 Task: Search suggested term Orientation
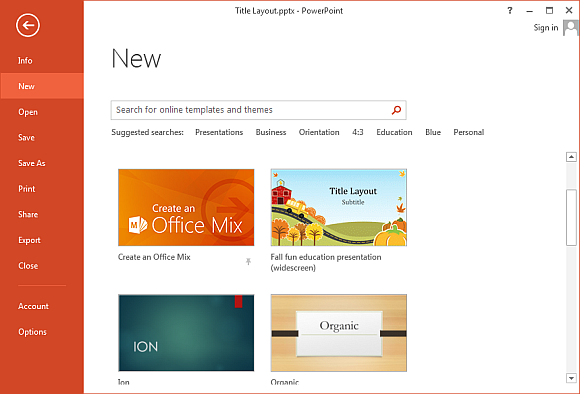(319, 132)
